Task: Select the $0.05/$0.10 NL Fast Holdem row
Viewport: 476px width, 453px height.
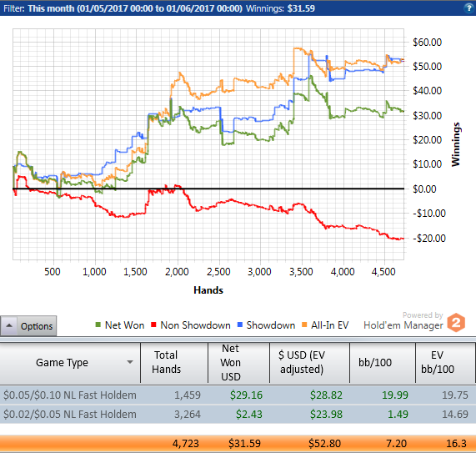Action: [238, 395]
